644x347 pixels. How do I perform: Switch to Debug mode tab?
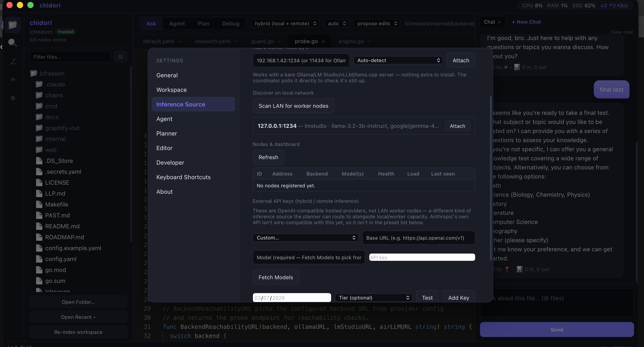pyautogui.click(x=230, y=23)
